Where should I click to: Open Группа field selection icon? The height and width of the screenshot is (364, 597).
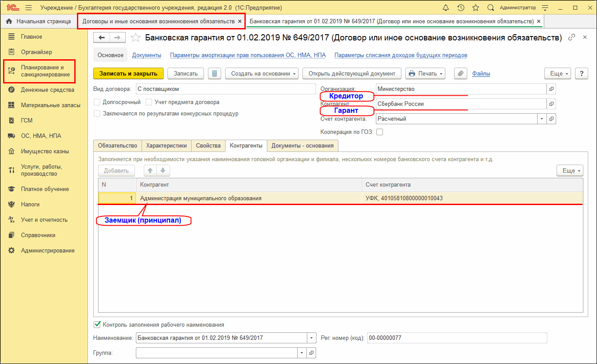[x=311, y=353]
